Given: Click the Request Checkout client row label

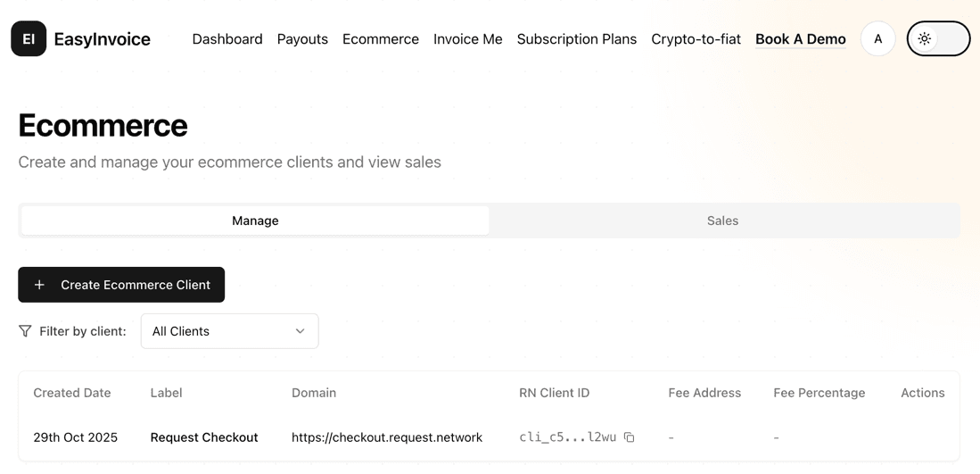Looking at the screenshot, I should tap(204, 437).
